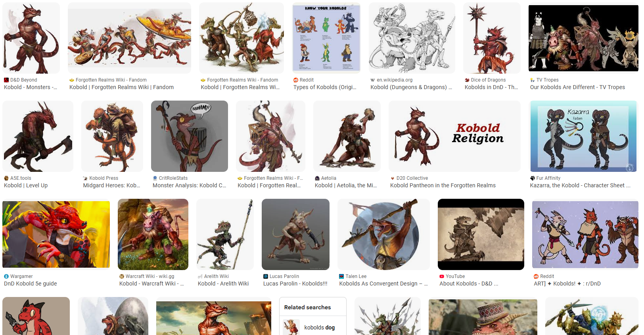Click the Wikipedia favicon next to en.wikipedia.org
The image size is (644, 335).
pyautogui.click(x=373, y=80)
